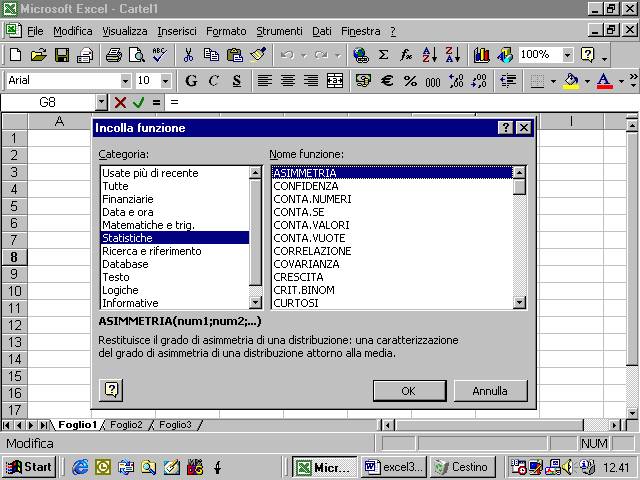Open the Name Box G8 dropdown arrow
Screen dimensions: 640x480
[101, 102]
